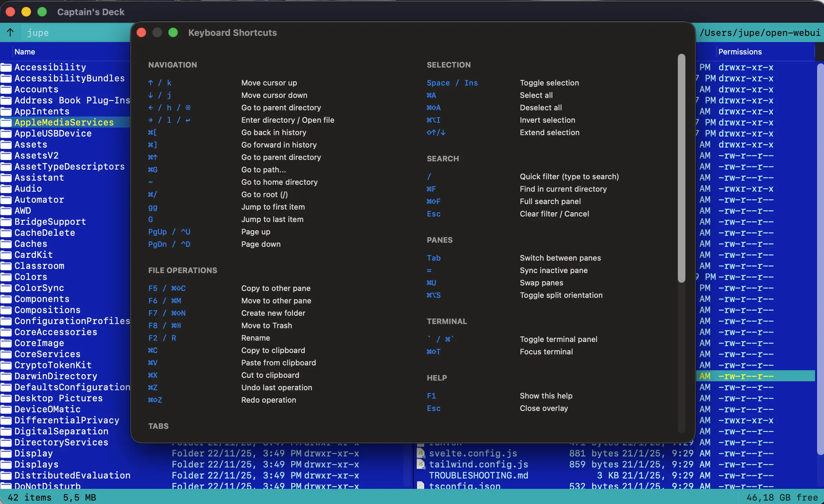Select the CacheDelete folder
The height and width of the screenshot is (504, 824).
click(45, 233)
